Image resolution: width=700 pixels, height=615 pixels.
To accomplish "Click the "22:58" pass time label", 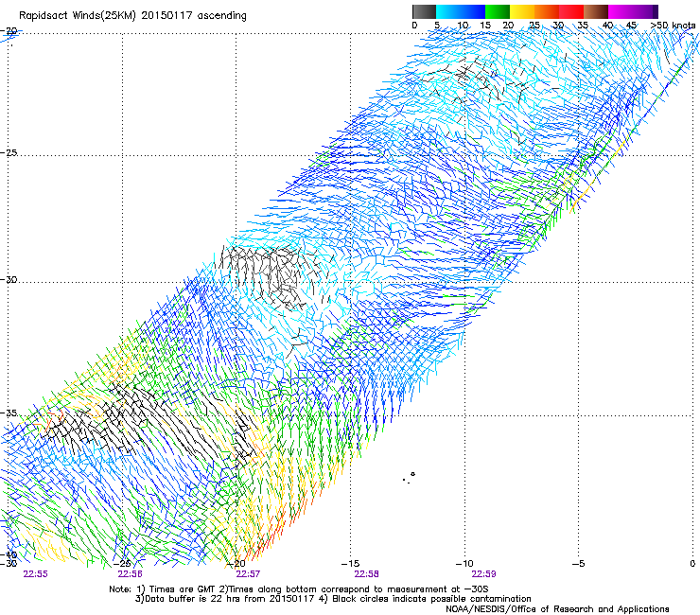I will click(x=366, y=574).
